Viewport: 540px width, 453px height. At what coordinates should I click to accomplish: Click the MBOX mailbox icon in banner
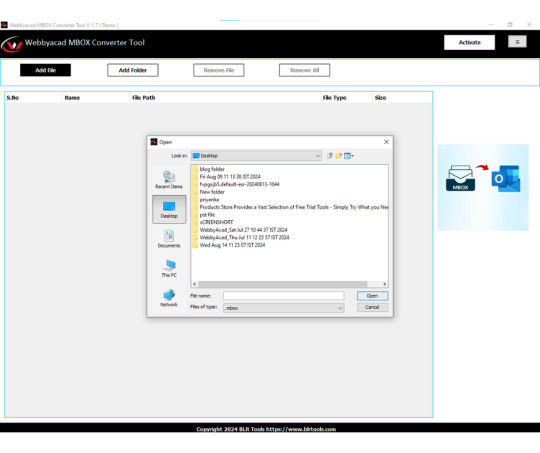tap(460, 178)
